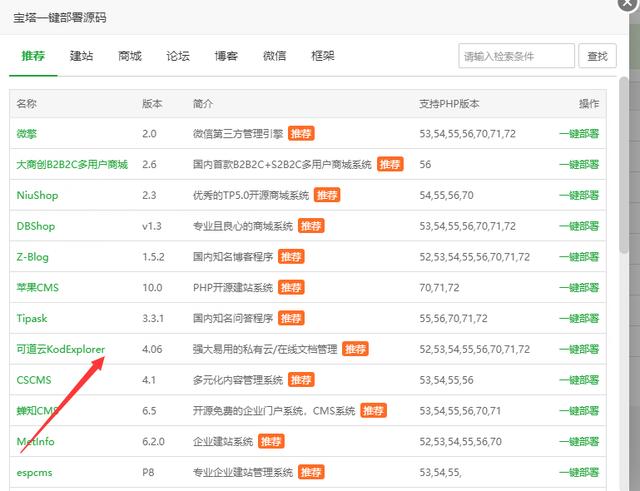
Task: Click the 推荐 badge in the 蝉知CMS row
Action: [x=373, y=411]
